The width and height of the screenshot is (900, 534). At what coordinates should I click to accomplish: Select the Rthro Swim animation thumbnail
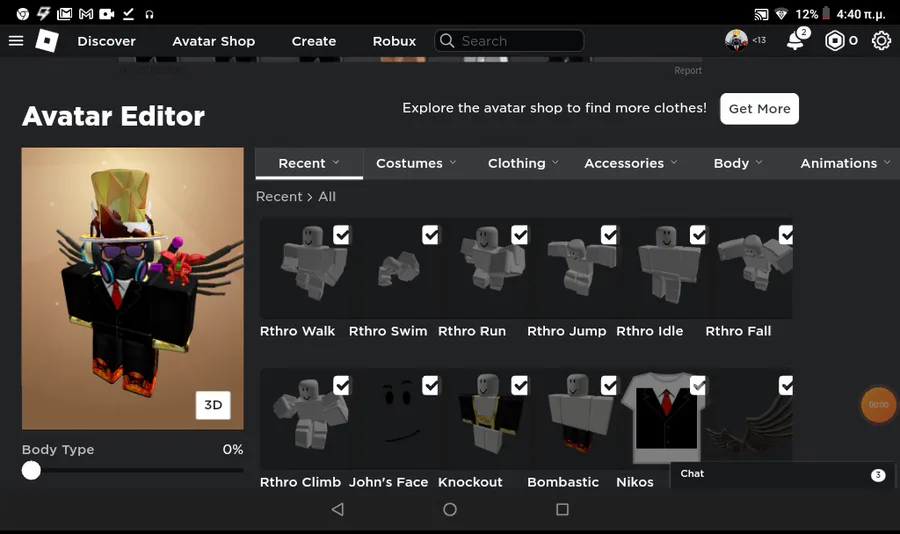pos(393,268)
